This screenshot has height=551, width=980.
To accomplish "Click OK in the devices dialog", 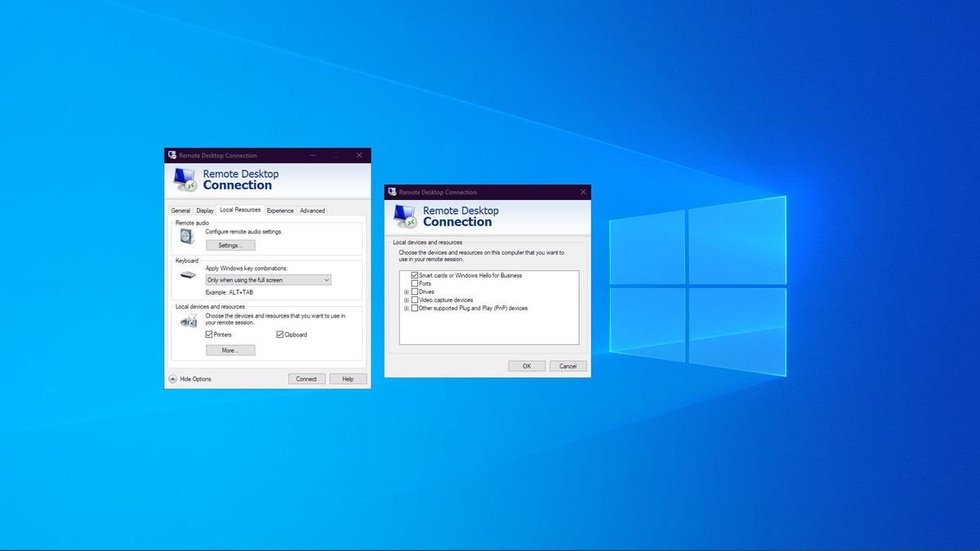I will click(527, 367).
